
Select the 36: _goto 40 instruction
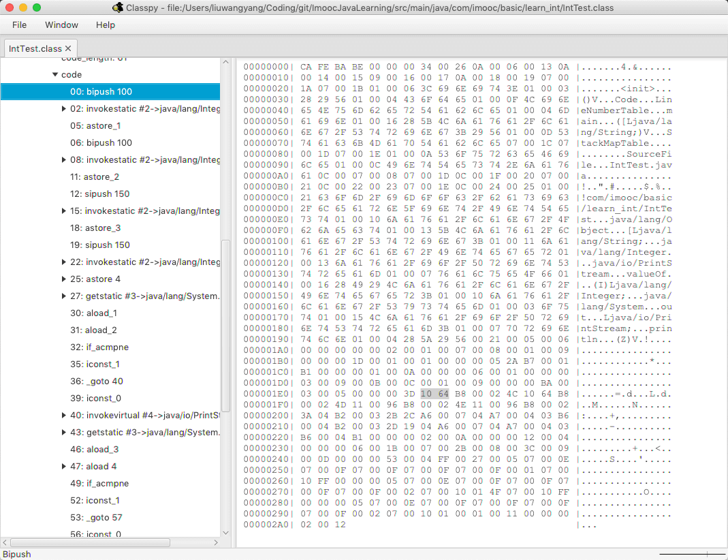click(97, 382)
